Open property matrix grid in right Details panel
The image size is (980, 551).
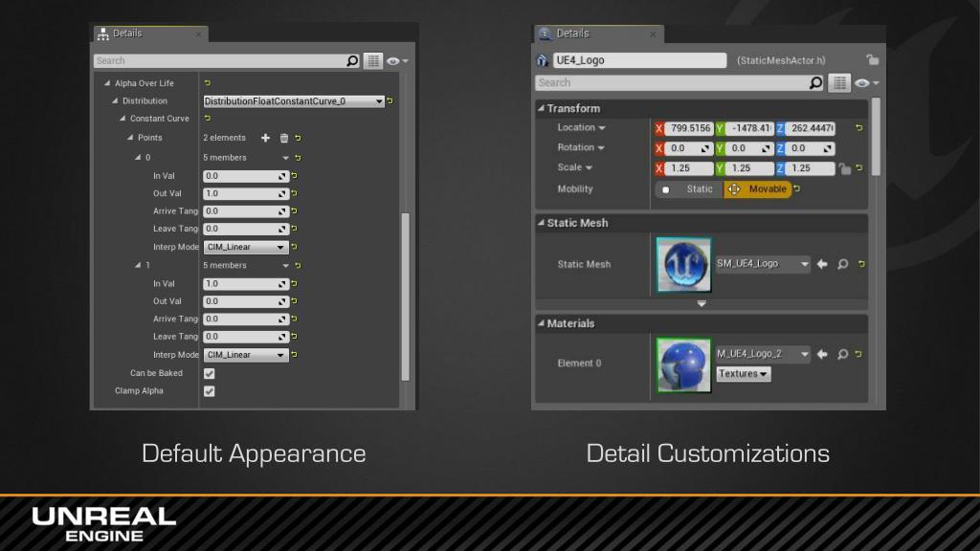(839, 83)
